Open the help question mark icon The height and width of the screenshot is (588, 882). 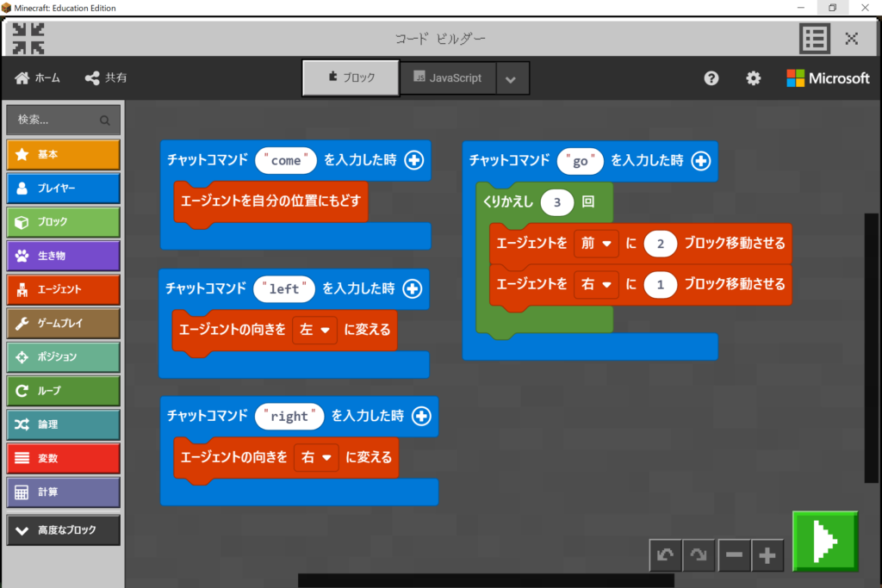[711, 78]
